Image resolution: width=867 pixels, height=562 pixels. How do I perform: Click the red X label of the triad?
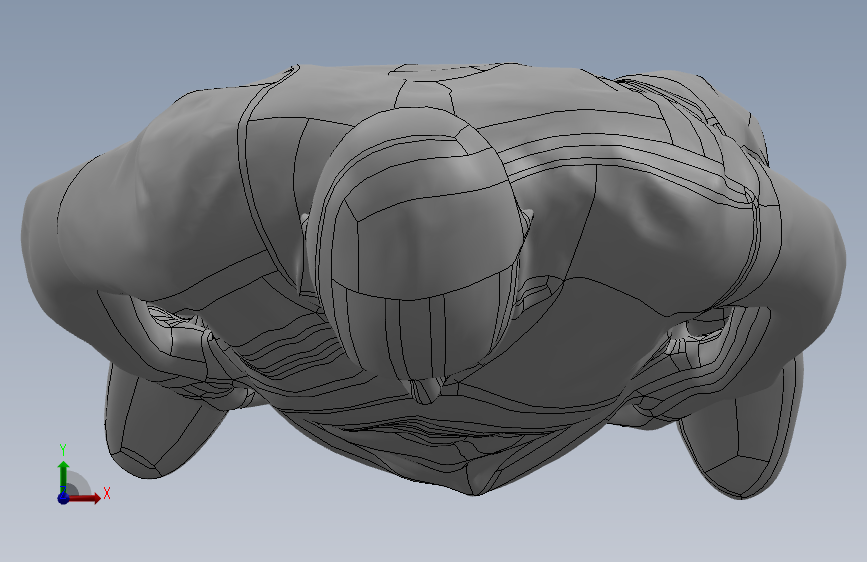pos(107,493)
